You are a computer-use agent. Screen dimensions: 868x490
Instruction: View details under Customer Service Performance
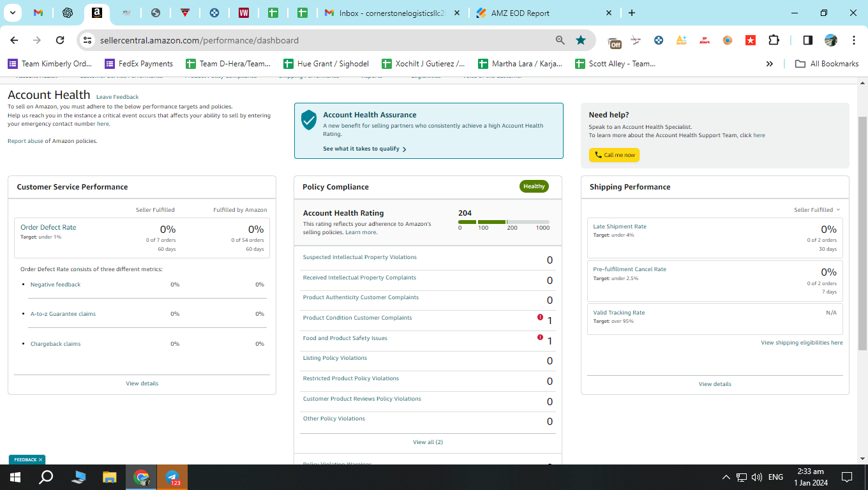pos(142,383)
